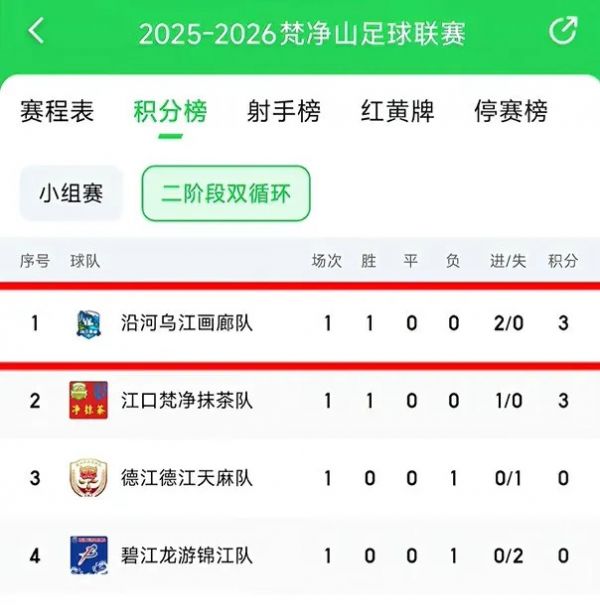This screenshot has width=600, height=609.
Task: Tap the 2025-2026梵净山足球联赛 title
Action: 302,33
